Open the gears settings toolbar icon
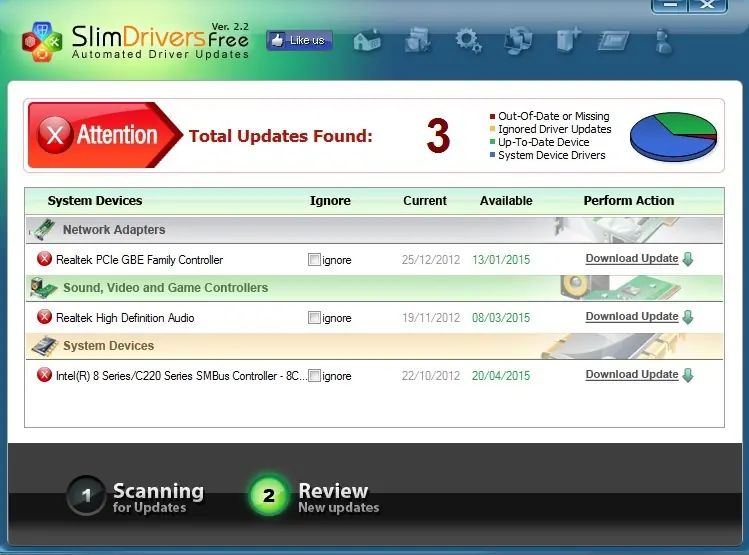The width and height of the screenshot is (749, 555). coord(468,40)
